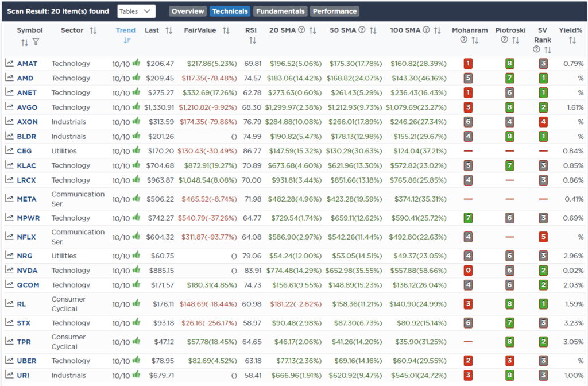The width and height of the screenshot is (588, 386).
Task: Open the chart icon for AXON
Action: 9,122
